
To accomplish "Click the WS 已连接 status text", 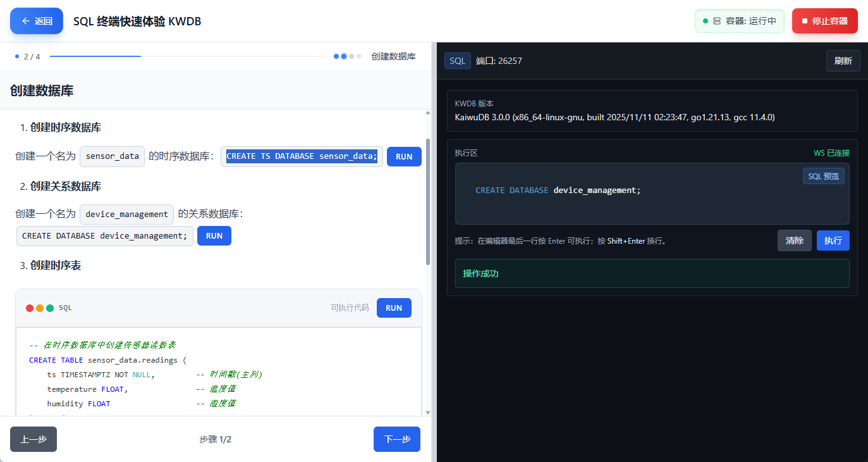I will pyautogui.click(x=831, y=153).
